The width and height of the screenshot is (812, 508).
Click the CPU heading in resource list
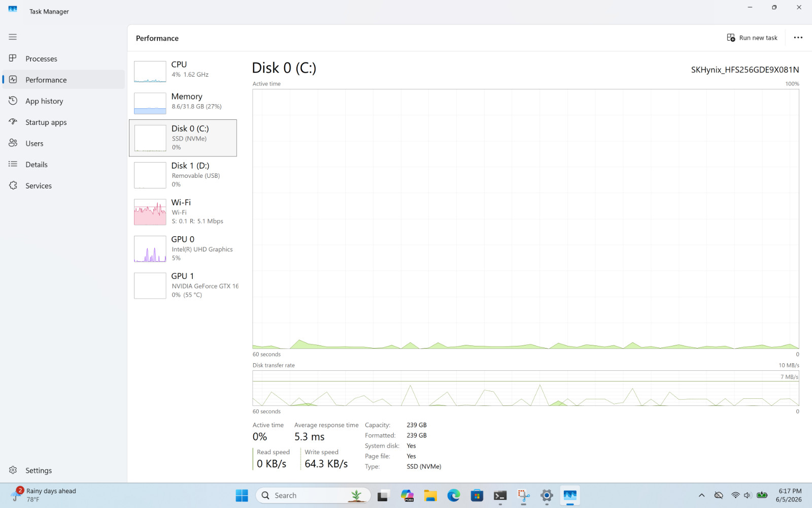[179, 65]
